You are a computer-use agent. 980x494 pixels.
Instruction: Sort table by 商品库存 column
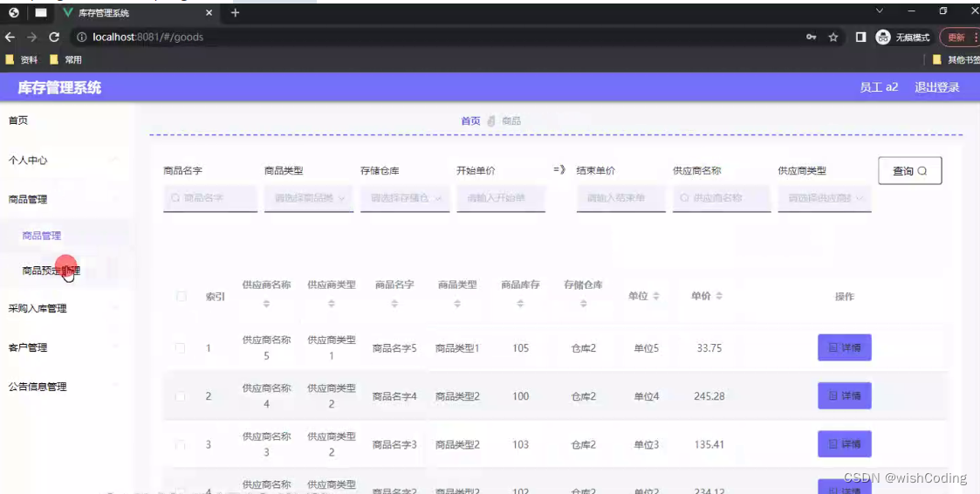520,304
